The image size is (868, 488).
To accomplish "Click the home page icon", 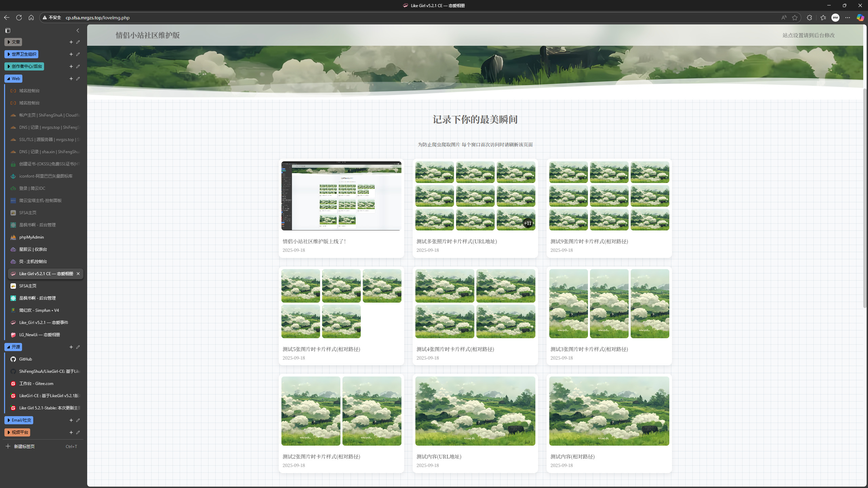I will pyautogui.click(x=31, y=18).
